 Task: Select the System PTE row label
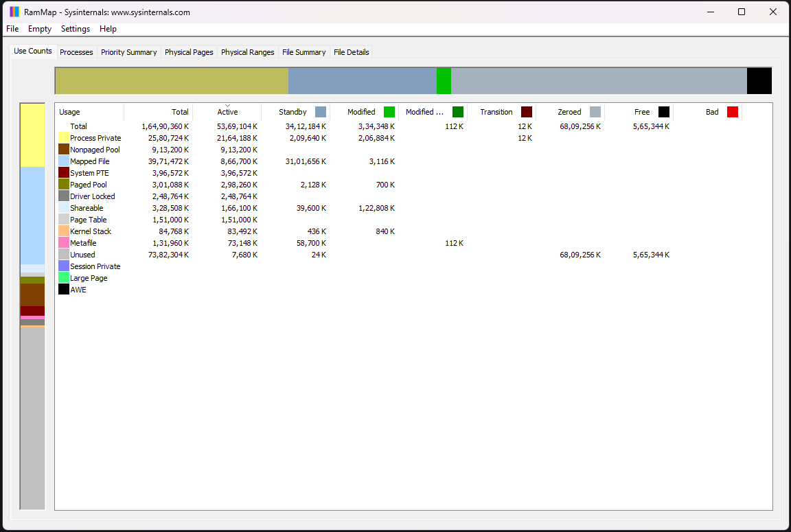(x=89, y=172)
